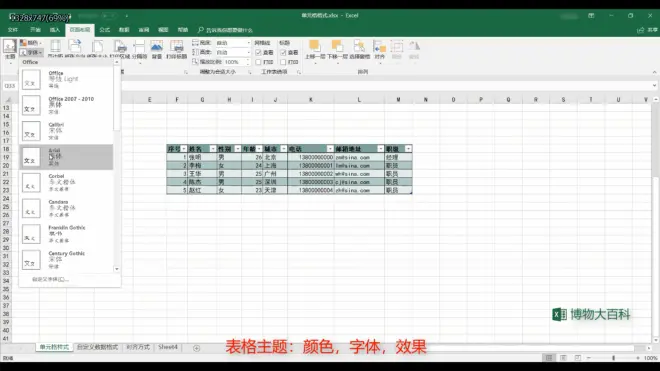The image size is (660, 371).
Task: Click the Margins icon in ribbon
Action: point(55,49)
